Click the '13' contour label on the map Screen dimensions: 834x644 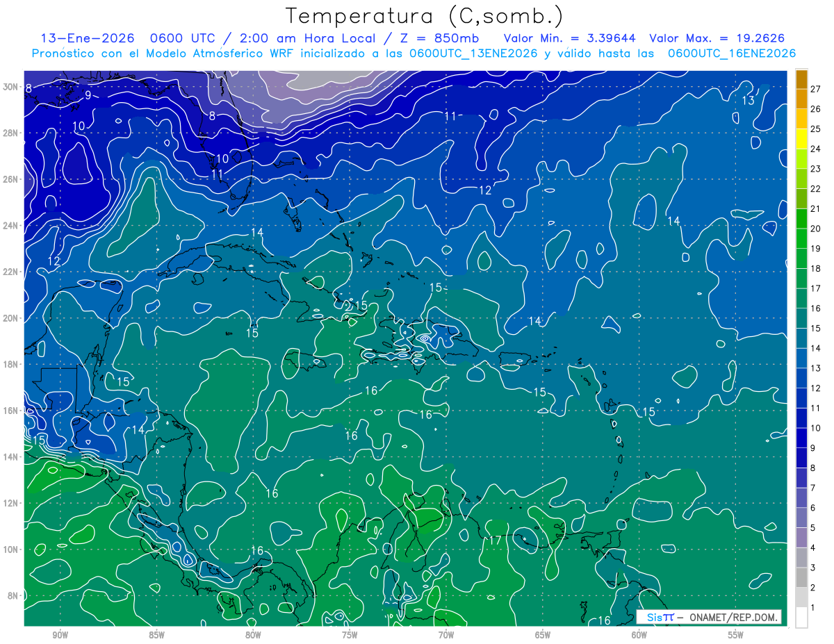pos(748,101)
